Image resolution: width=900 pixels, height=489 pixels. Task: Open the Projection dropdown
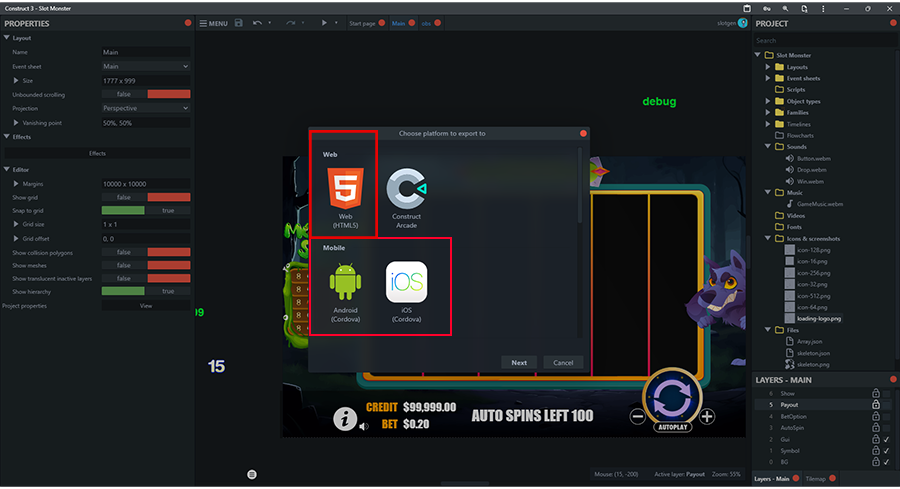click(x=146, y=108)
